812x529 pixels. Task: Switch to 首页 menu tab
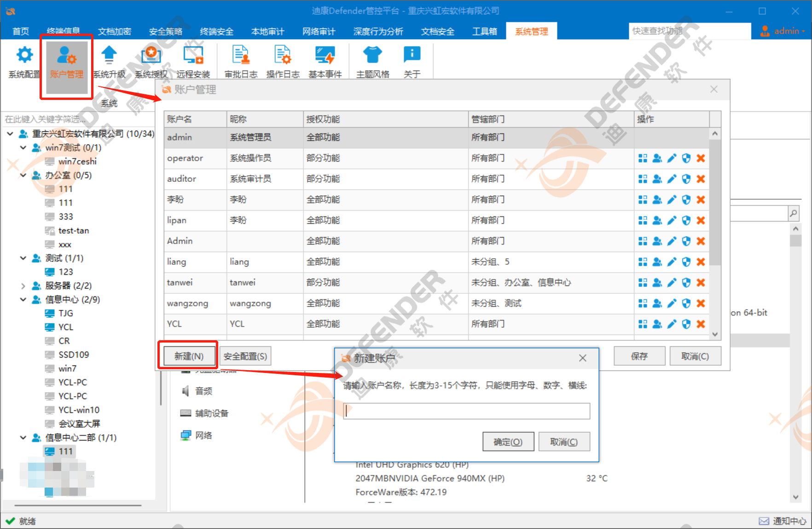tap(21, 31)
